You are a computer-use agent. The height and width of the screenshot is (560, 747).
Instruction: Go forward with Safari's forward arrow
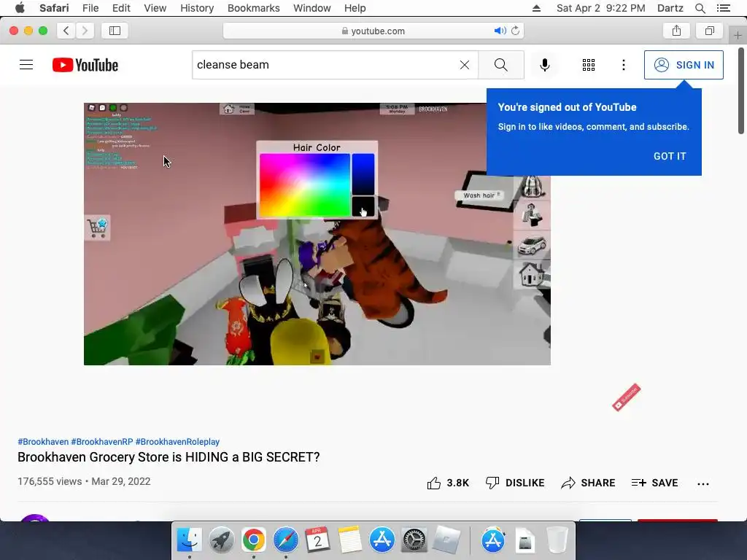pyautogui.click(x=85, y=31)
